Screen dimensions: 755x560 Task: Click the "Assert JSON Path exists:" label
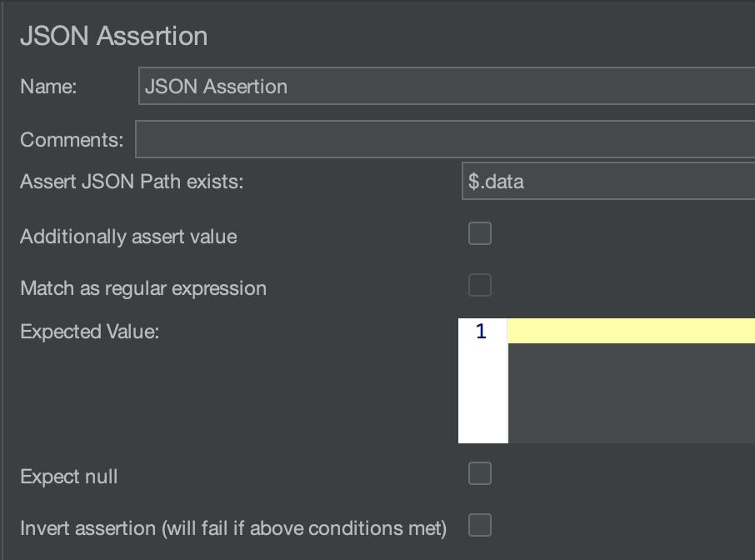point(132,182)
